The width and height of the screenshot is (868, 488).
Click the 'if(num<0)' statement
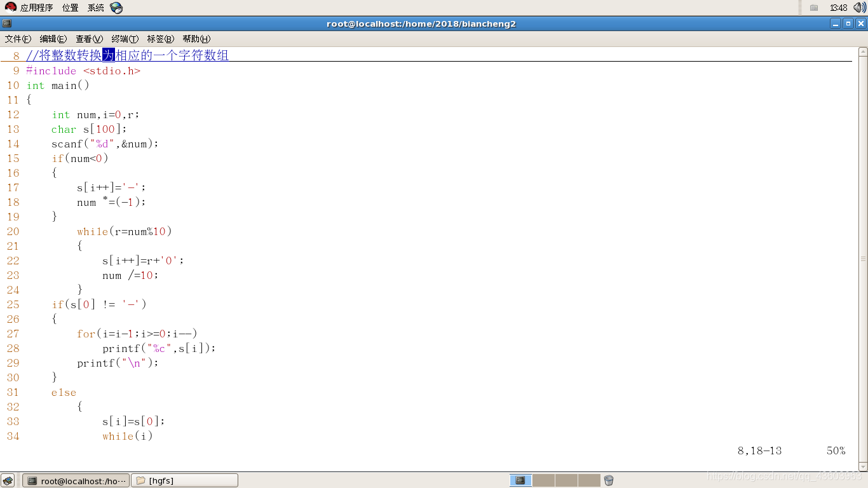pos(80,159)
